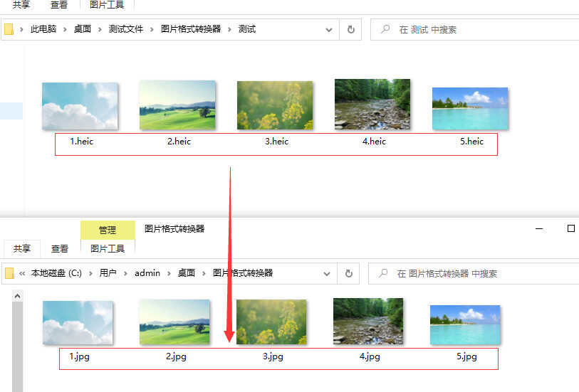Click the magnifier icon in the top search box
Viewport: 579px width, 392px height.
click(385, 30)
